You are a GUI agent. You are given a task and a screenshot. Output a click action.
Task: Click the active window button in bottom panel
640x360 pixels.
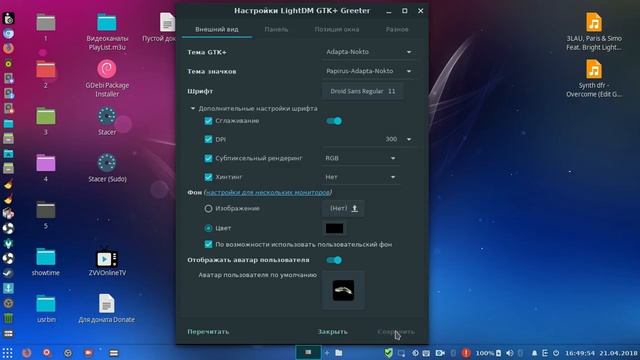click(308, 353)
